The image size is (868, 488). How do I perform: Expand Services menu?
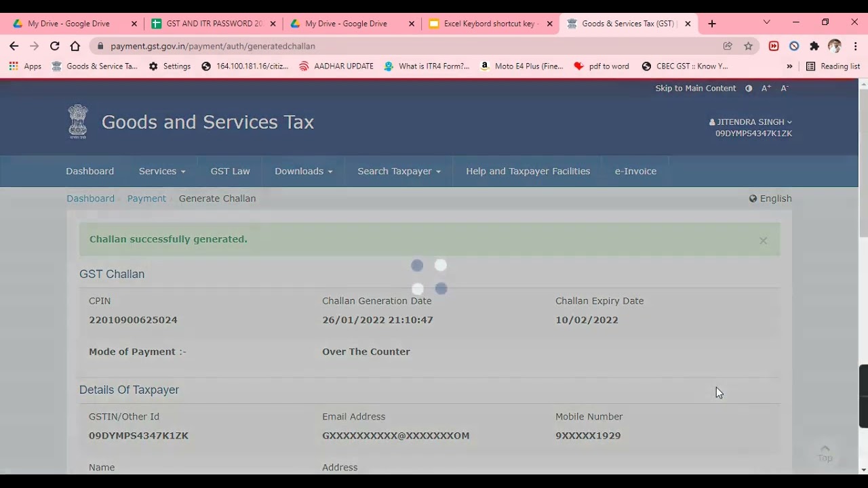click(x=162, y=171)
